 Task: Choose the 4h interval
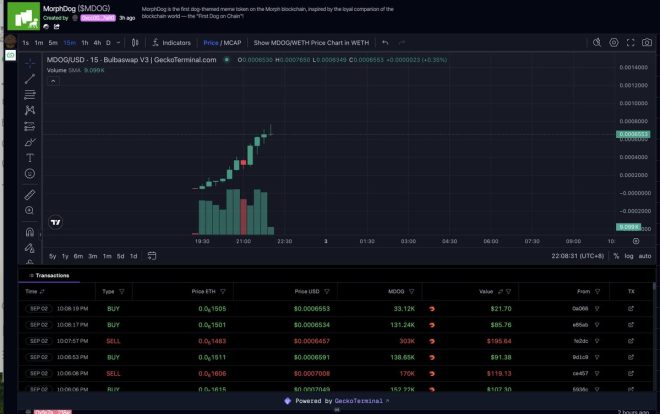(97, 42)
